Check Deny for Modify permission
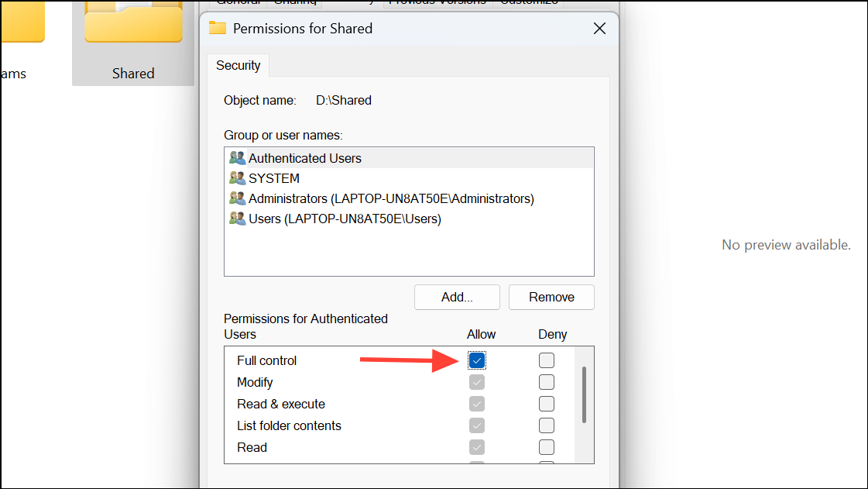Image resolution: width=868 pixels, height=489 pixels. [x=547, y=382]
